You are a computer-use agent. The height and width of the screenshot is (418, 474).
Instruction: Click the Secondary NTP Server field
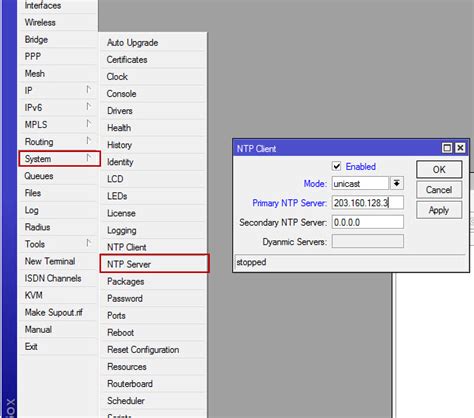coord(368,222)
